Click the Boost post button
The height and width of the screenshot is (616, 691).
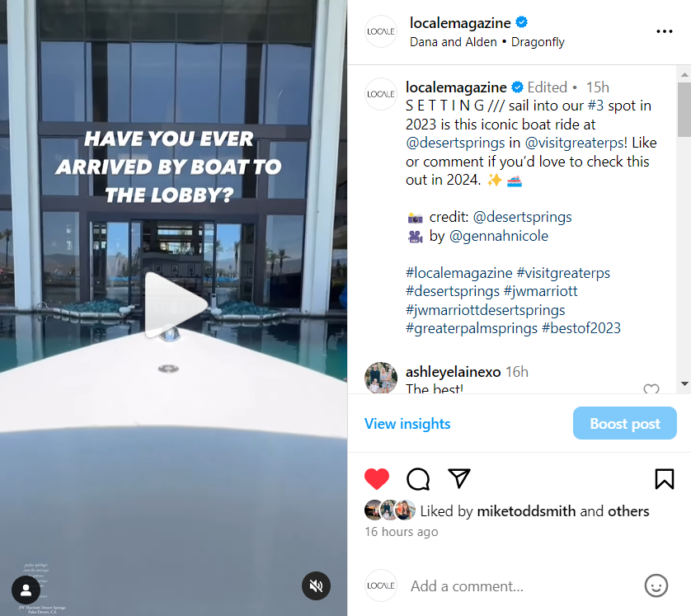[624, 423]
